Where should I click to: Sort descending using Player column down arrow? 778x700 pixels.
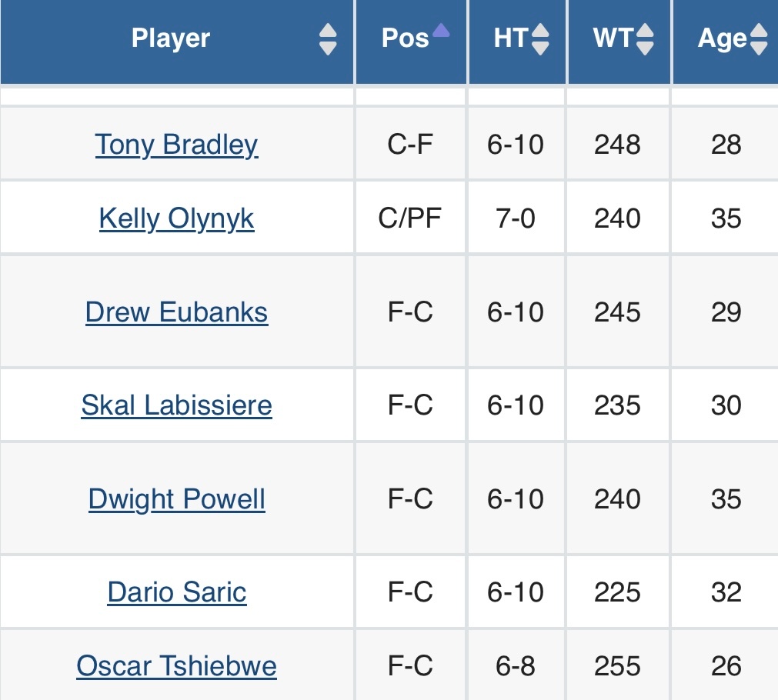click(x=328, y=48)
